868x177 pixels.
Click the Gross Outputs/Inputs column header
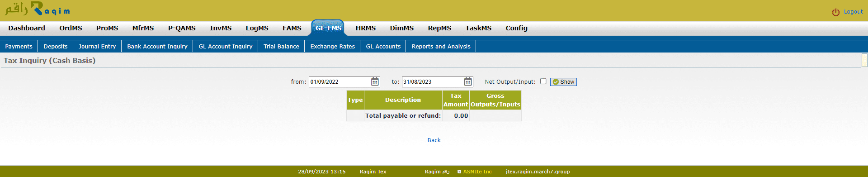[x=495, y=100]
